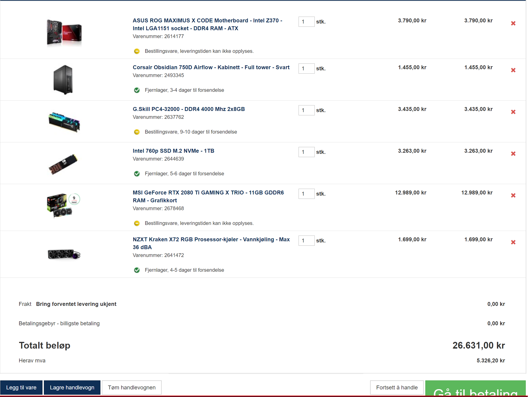Image resolution: width=532 pixels, height=397 pixels.
Task: Open G.Skill PC4-32000 DDR4 product link
Action: tap(189, 109)
